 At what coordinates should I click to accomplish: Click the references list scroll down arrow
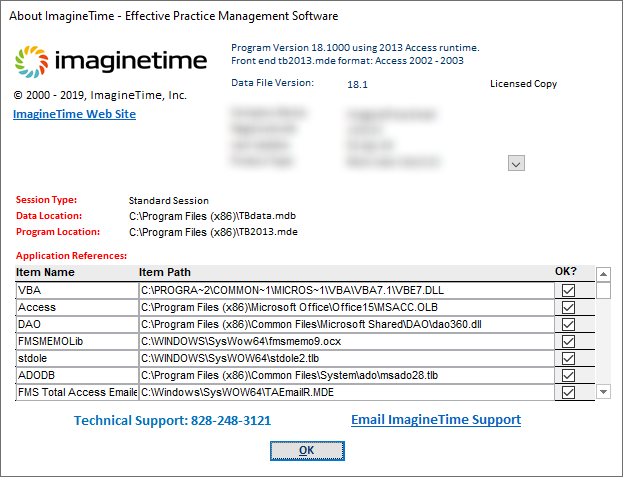tap(603, 392)
